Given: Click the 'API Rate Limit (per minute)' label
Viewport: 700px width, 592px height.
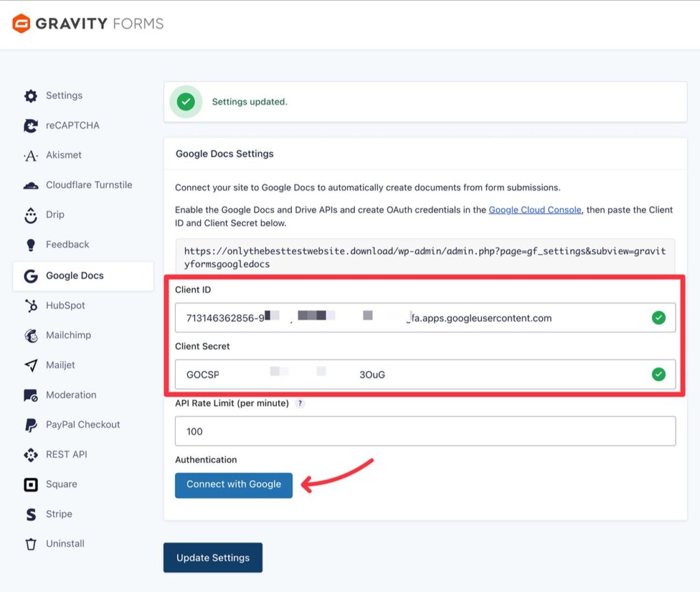Looking at the screenshot, I should (232, 403).
